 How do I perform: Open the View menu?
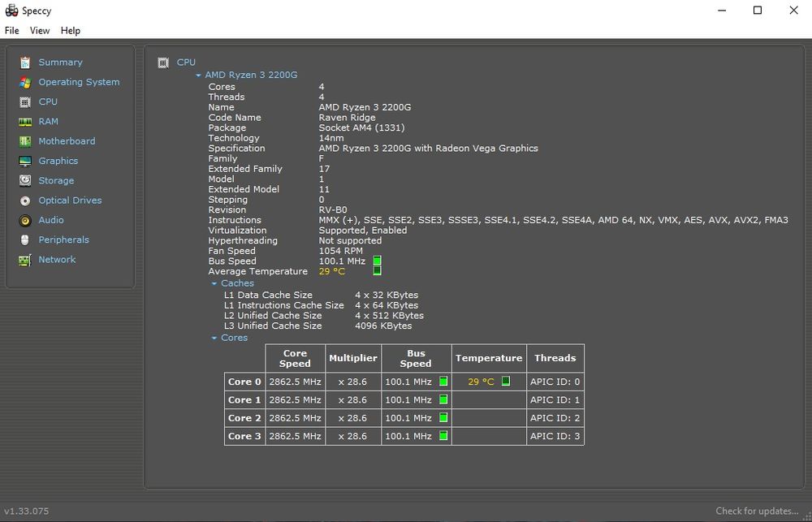coord(40,31)
